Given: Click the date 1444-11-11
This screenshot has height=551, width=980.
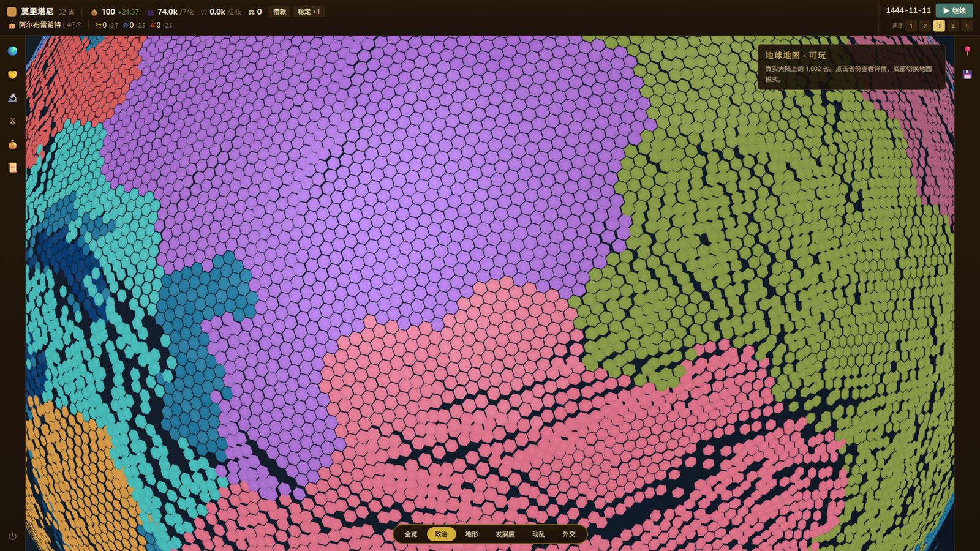Looking at the screenshot, I should pyautogui.click(x=908, y=10).
